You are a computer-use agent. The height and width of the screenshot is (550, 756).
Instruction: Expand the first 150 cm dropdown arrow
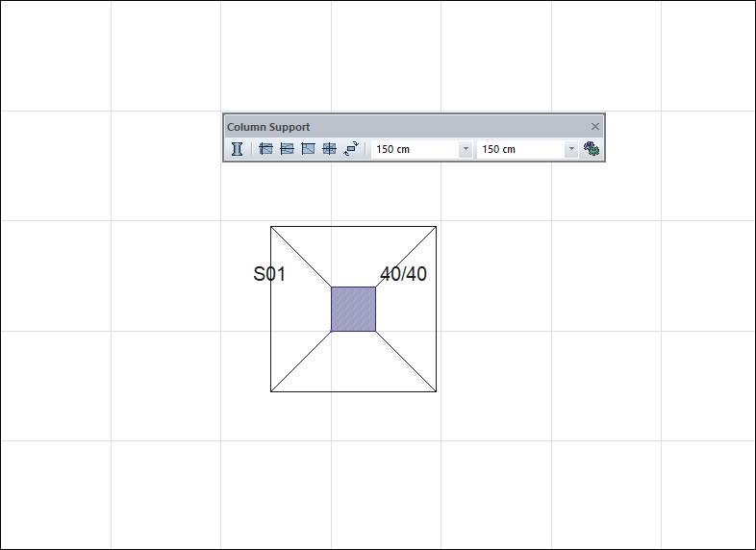[x=466, y=149]
